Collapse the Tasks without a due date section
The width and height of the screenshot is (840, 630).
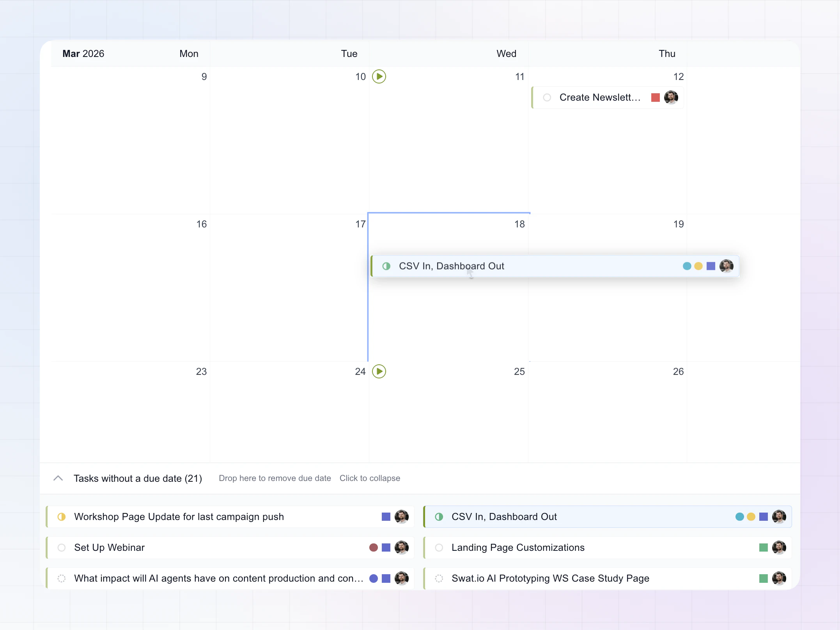58,478
